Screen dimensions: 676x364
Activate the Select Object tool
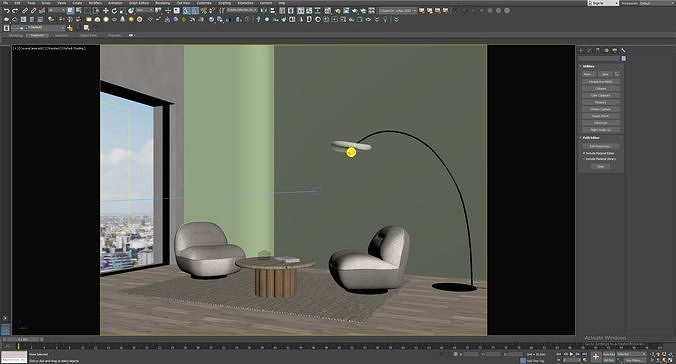pos(70,10)
